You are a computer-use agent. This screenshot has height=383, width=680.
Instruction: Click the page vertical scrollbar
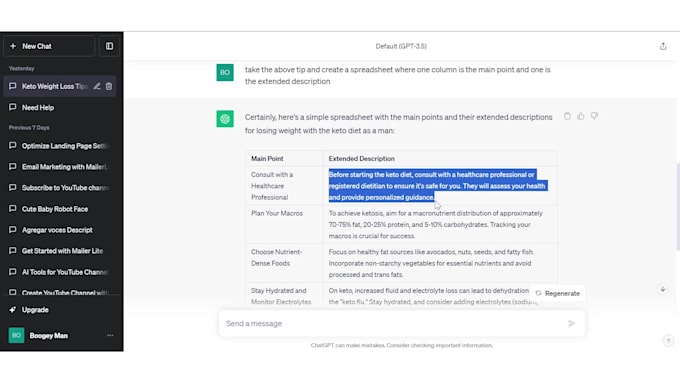677,206
